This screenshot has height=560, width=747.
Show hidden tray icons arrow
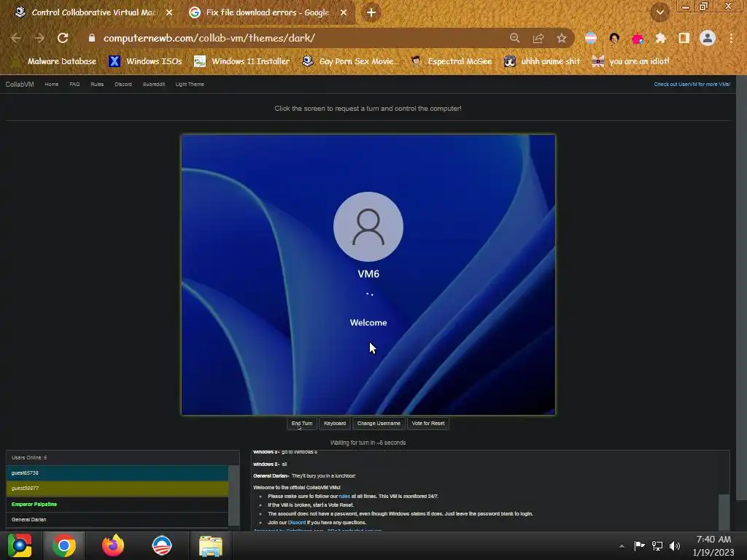click(x=622, y=546)
